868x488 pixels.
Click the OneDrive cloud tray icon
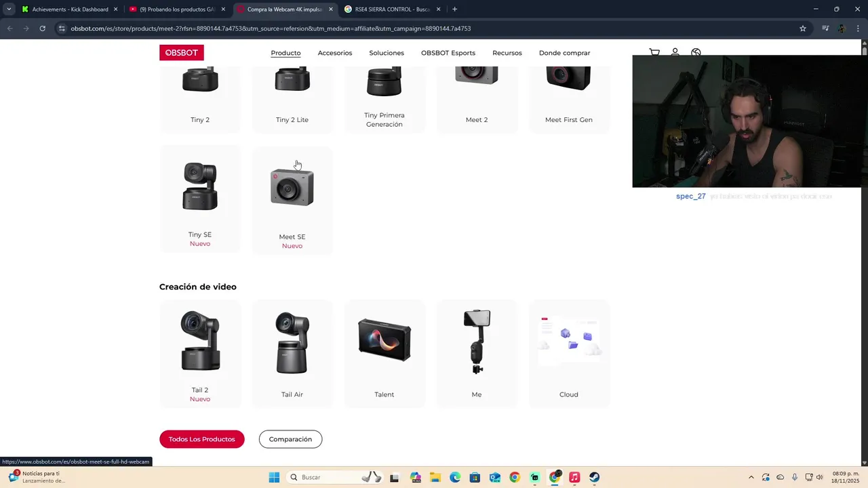tap(780, 477)
